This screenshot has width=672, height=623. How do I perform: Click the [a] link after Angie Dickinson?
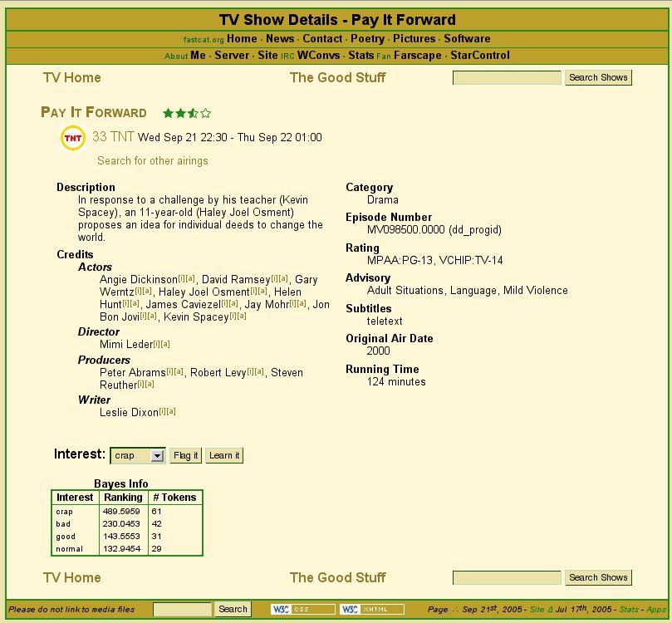pos(191,278)
